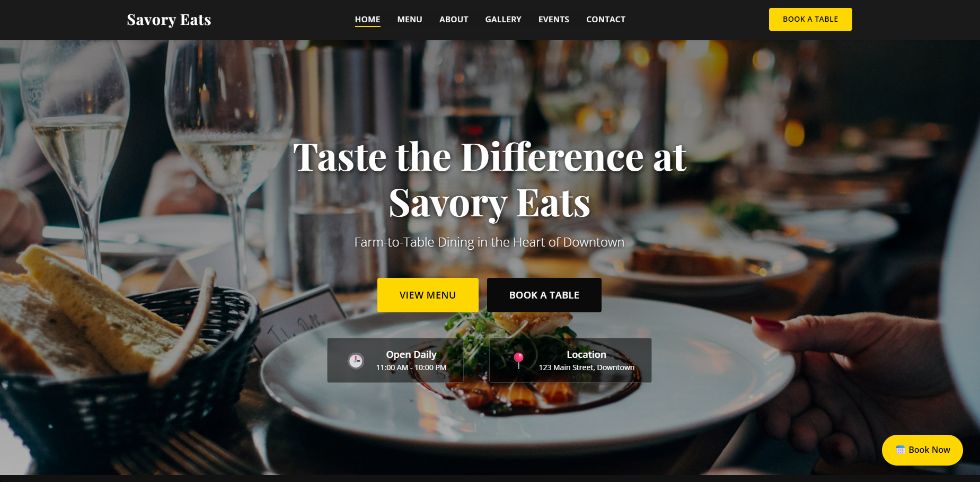Select the Location info card
Screen dimensions: 980x482
[570, 361]
